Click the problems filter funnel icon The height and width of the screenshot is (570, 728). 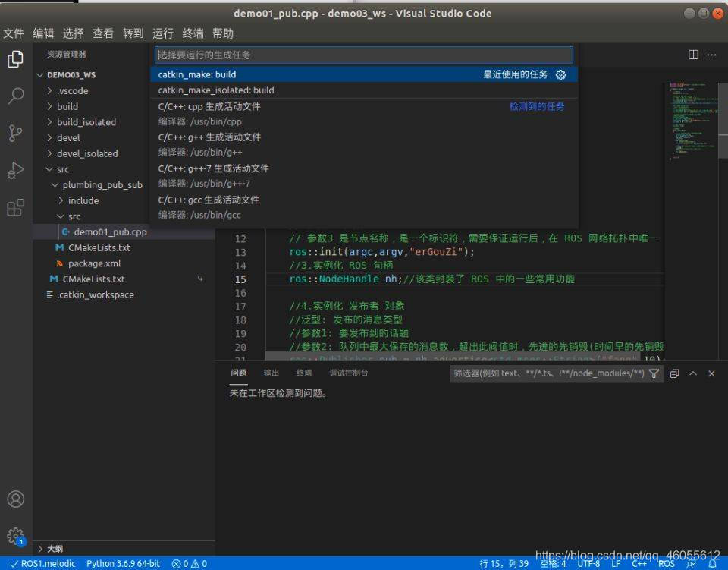coord(654,373)
